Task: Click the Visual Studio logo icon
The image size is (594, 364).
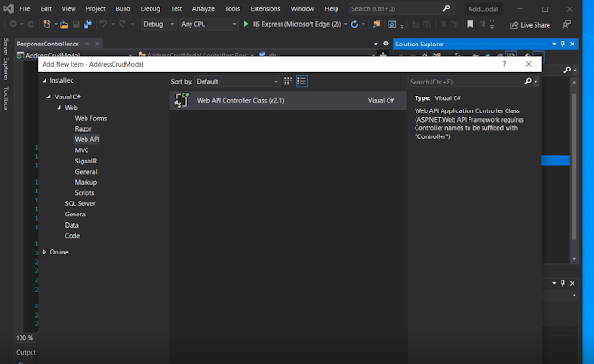Action: tap(8, 8)
